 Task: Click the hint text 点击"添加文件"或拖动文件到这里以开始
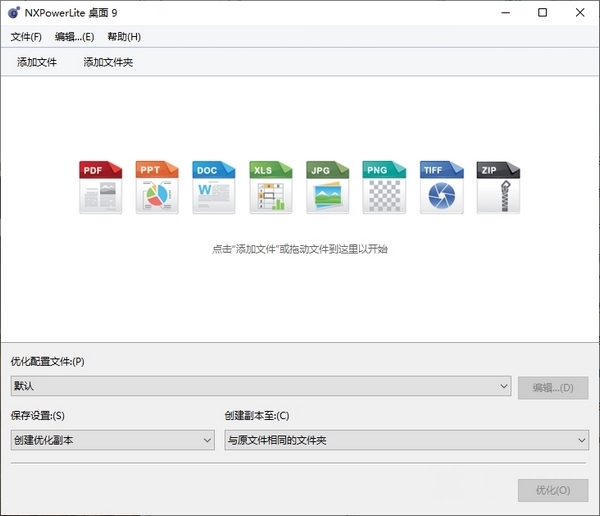300,249
